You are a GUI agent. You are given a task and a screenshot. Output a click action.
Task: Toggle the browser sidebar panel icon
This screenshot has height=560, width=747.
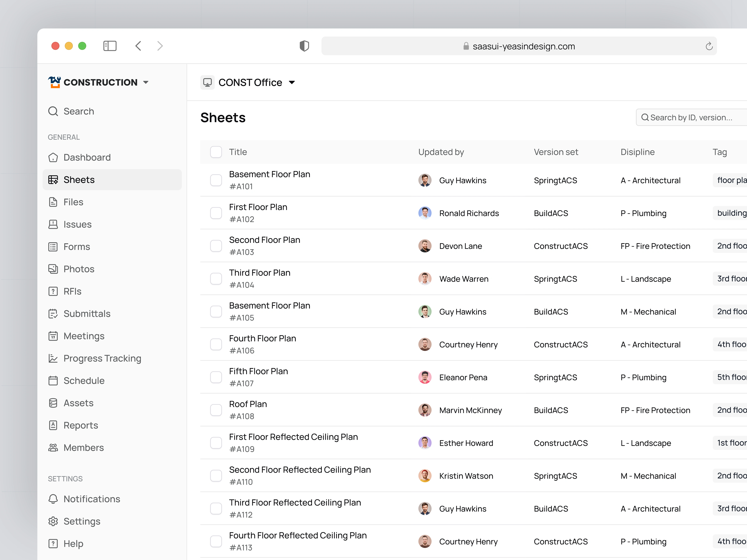click(110, 46)
